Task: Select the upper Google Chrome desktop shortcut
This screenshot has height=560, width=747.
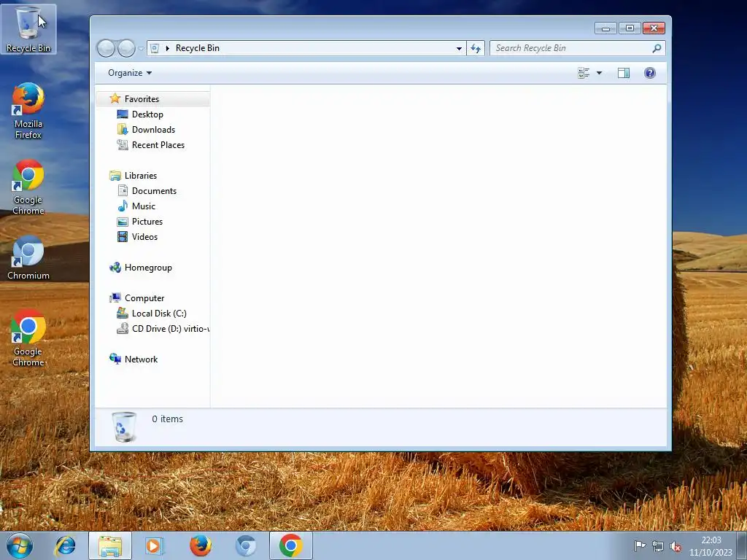Action: [x=28, y=187]
